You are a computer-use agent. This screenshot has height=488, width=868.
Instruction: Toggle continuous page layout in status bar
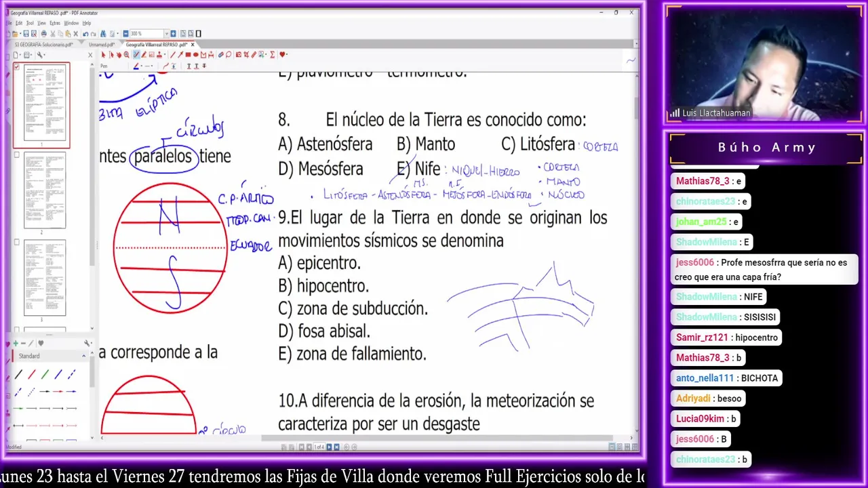pos(619,447)
